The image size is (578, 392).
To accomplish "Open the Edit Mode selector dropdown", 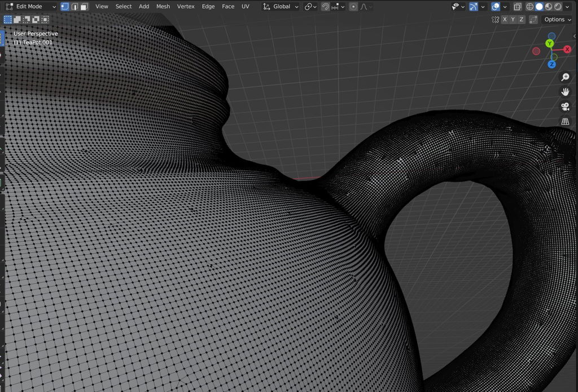I will coord(30,6).
